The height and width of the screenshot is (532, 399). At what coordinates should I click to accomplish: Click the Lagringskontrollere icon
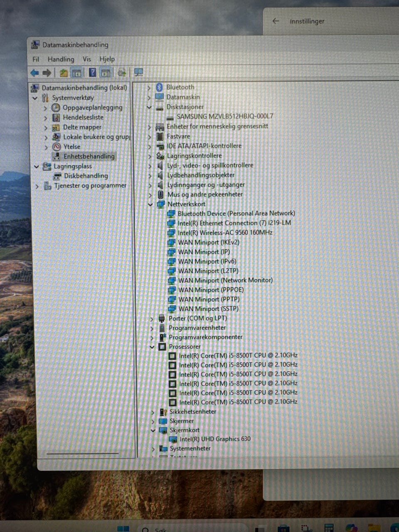click(x=160, y=155)
